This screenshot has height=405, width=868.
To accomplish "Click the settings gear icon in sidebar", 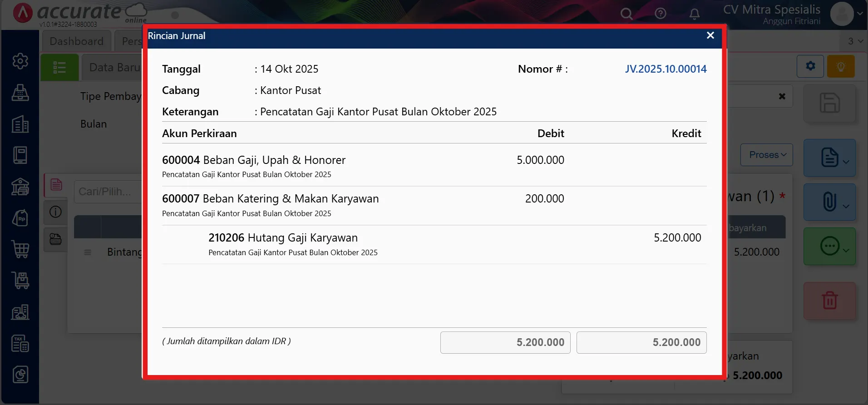I will (x=20, y=61).
